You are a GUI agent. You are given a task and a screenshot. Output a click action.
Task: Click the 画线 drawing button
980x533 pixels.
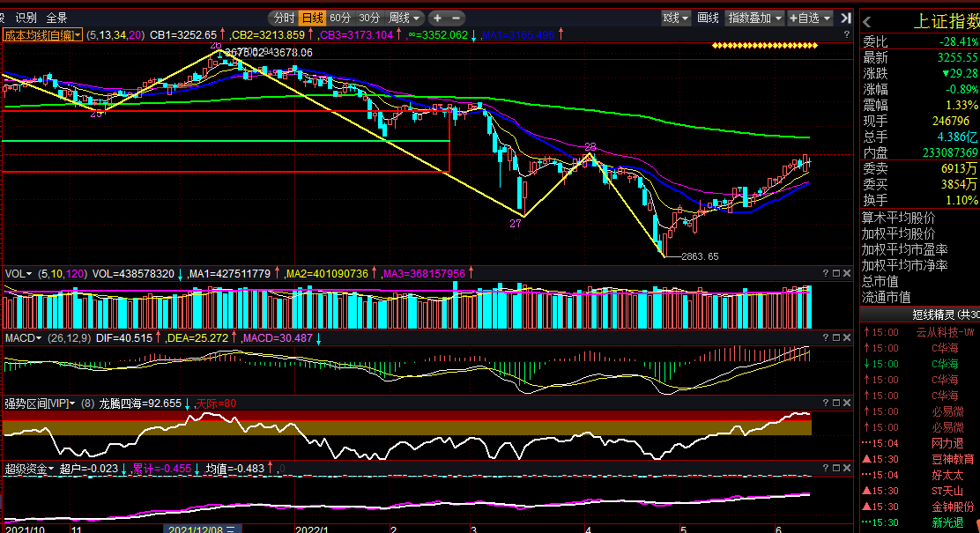click(709, 19)
